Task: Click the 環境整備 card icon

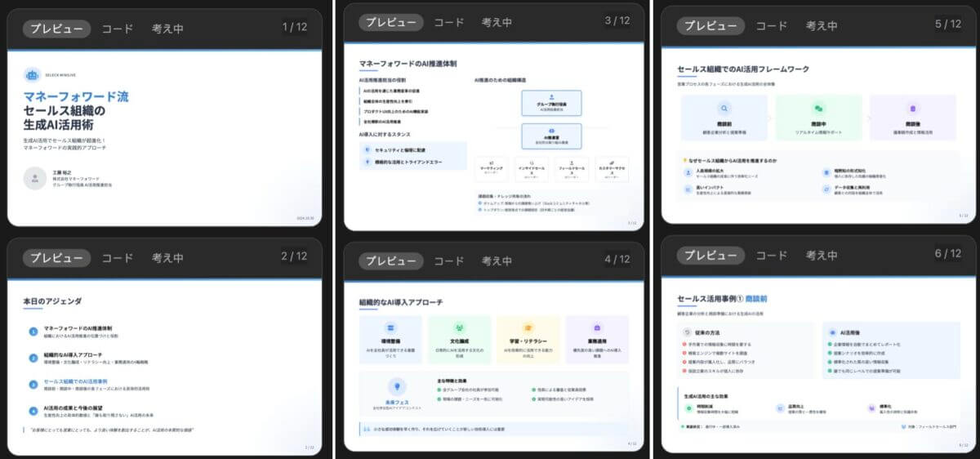Action: tap(390, 328)
